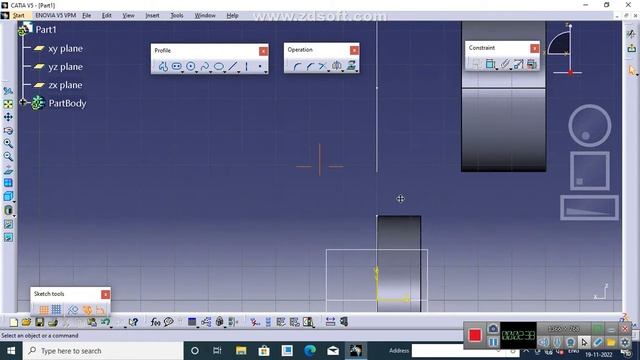Open dropdown arrow beside Undo icon
640x360 pixels.
111,327
